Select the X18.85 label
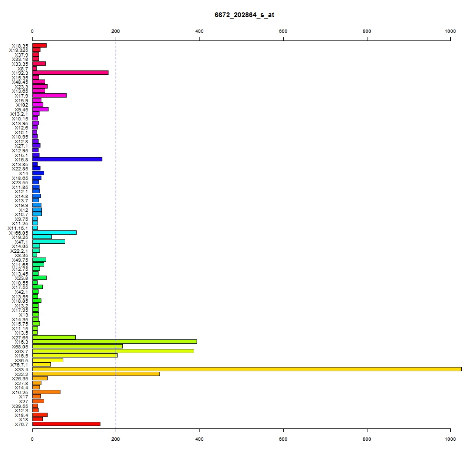 click(20, 301)
